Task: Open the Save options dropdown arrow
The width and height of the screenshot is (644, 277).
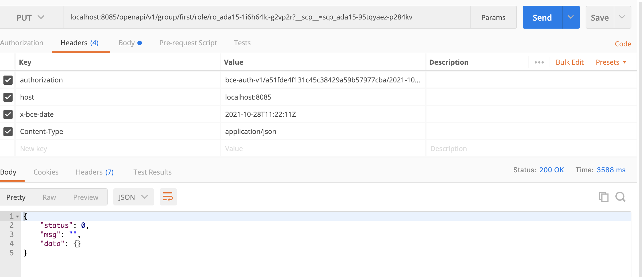Action: pos(622,17)
